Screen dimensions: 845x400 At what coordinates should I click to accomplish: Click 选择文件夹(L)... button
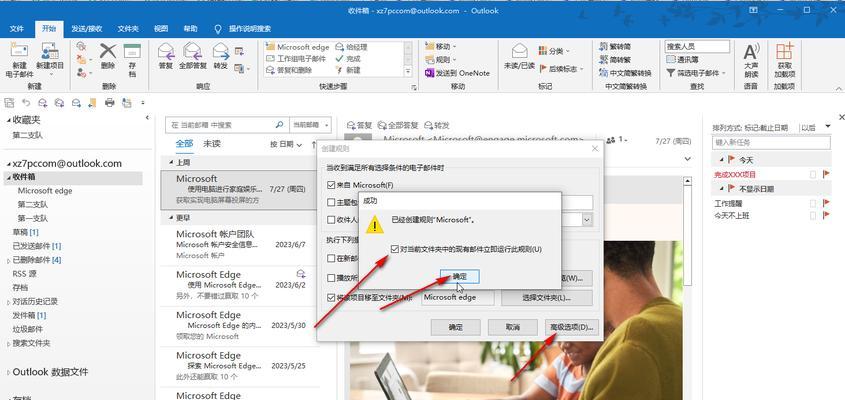tap(546, 298)
